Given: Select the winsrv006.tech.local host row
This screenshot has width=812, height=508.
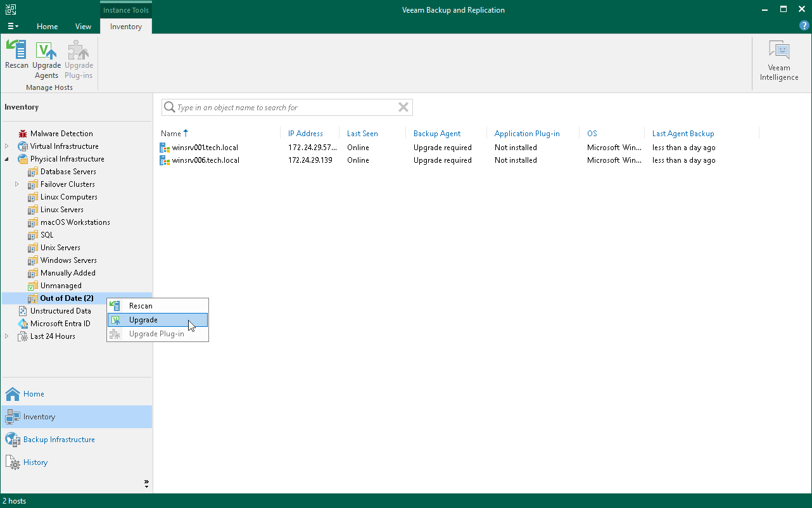Looking at the screenshot, I should (204, 160).
